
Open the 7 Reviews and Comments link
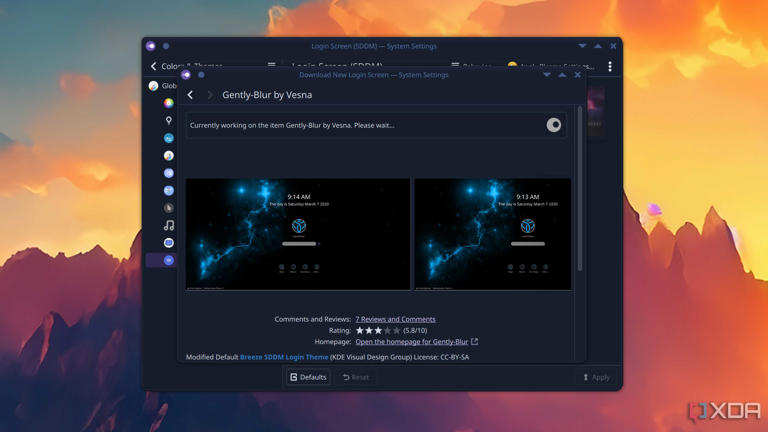coord(395,319)
